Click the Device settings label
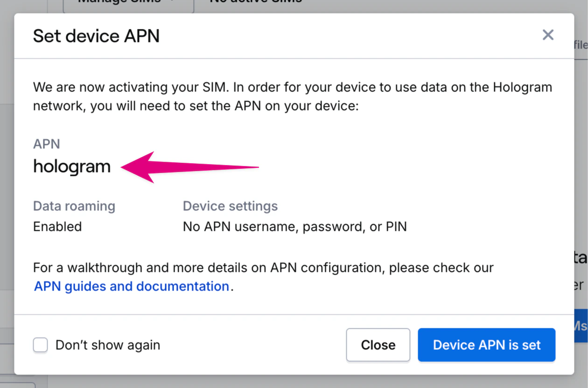 click(230, 206)
